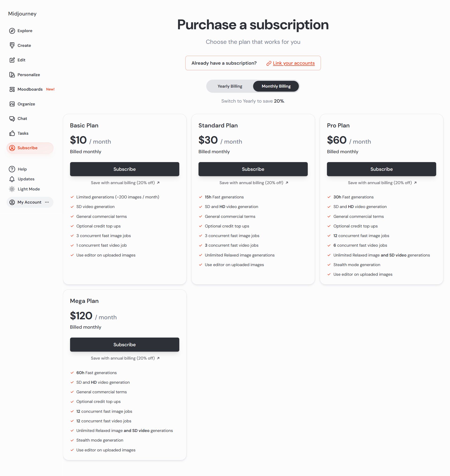450x476 pixels.
Task: Click the Updates bell icon
Action: tap(12, 179)
